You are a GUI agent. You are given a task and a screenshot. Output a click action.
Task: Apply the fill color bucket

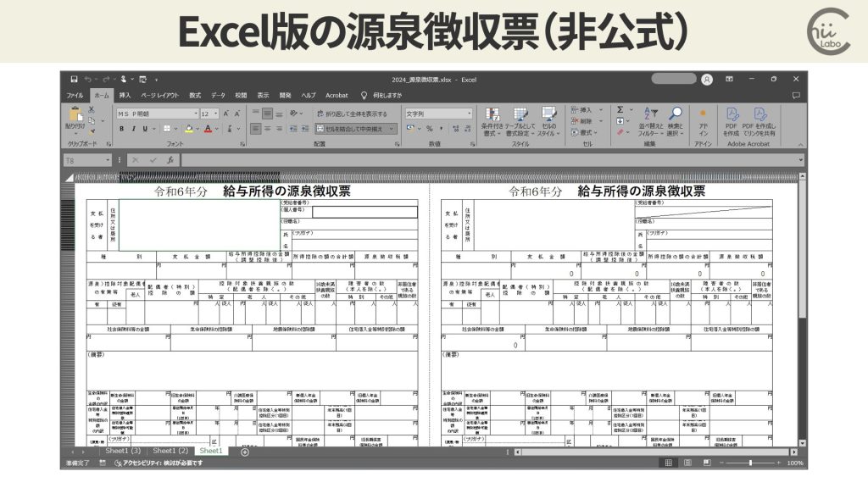coord(189,129)
